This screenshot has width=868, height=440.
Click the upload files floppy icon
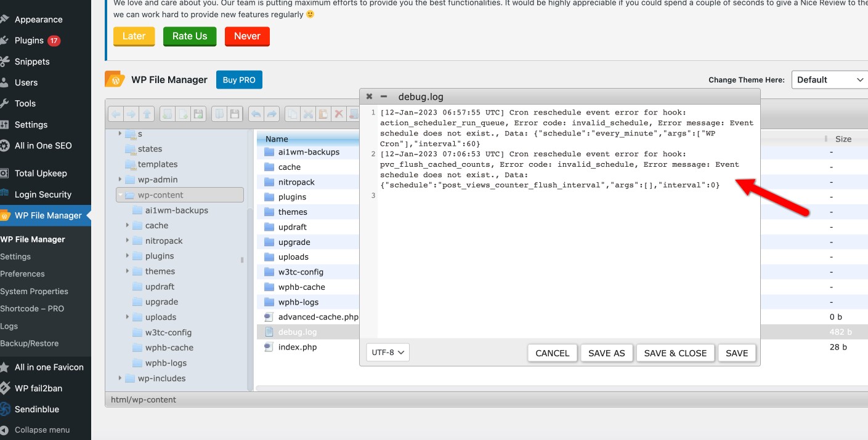pos(198,114)
